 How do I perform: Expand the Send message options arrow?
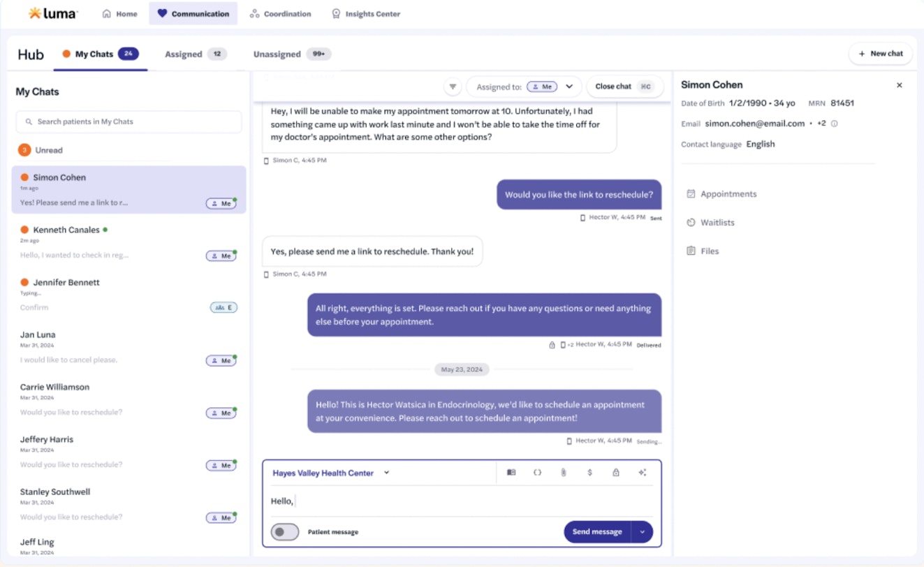tap(641, 531)
